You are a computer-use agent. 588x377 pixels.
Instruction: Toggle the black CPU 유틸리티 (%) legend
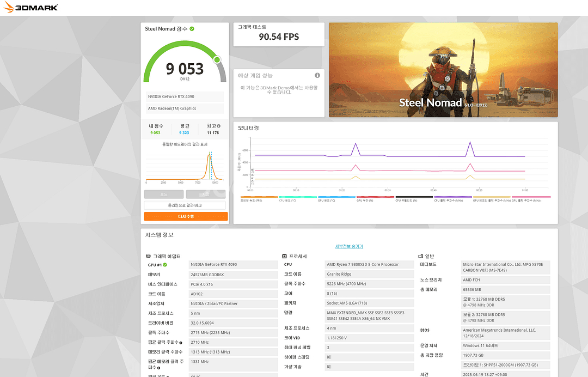tap(414, 198)
